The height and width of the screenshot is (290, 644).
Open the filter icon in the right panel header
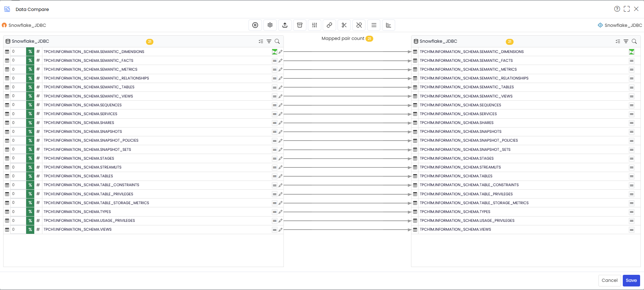[x=626, y=41]
